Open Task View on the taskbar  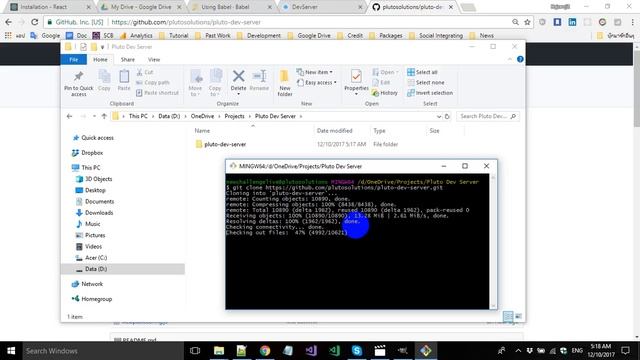click(195, 351)
